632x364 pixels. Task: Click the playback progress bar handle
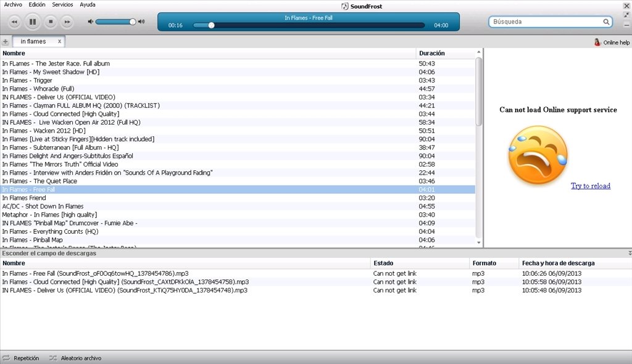(x=211, y=25)
